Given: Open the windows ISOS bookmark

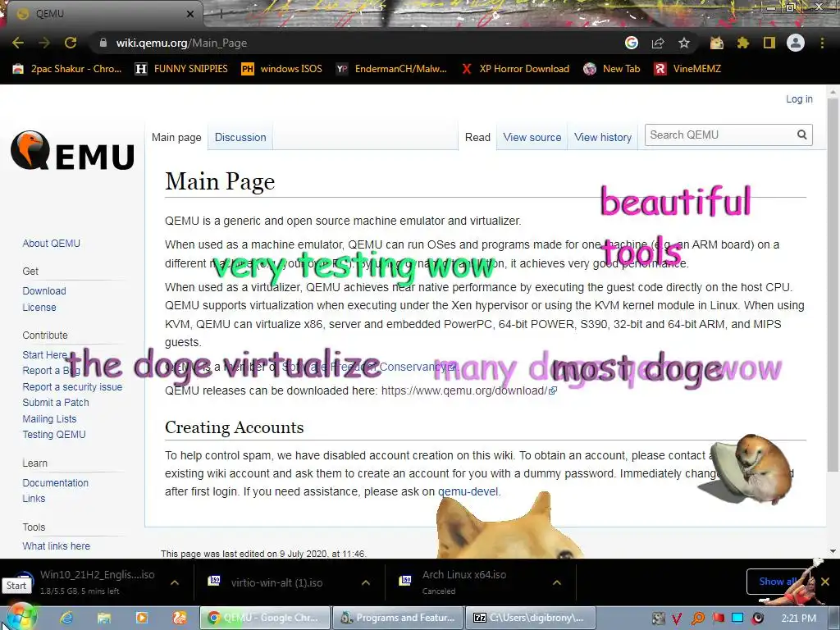Looking at the screenshot, I should point(282,69).
